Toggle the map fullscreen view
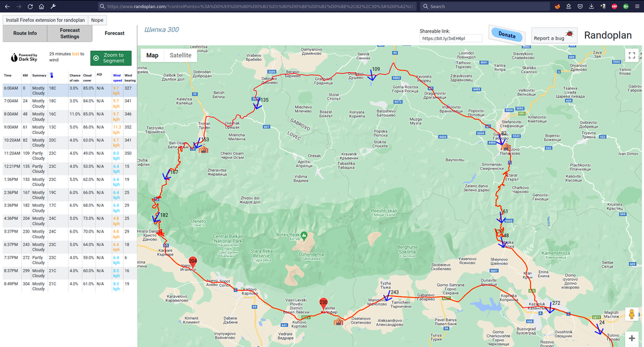The height and width of the screenshot is (347, 644). (x=632, y=55)
